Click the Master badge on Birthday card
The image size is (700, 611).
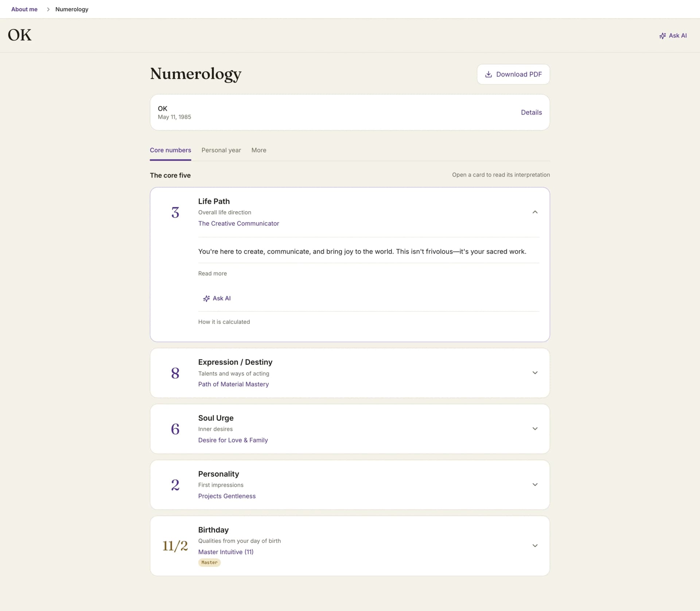pyautogui.click(x=209, y=562)
